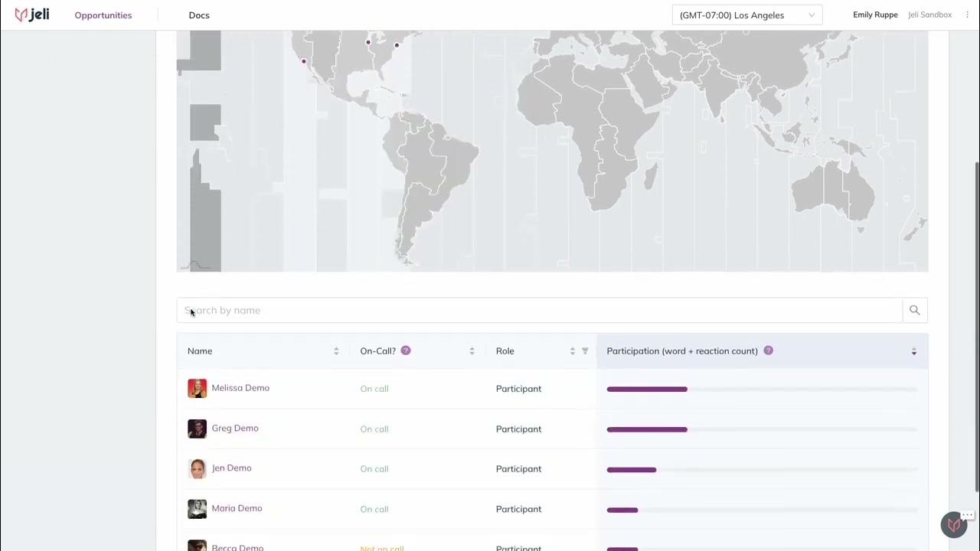
Task: Open the Docs menu item
Action: 199,15
